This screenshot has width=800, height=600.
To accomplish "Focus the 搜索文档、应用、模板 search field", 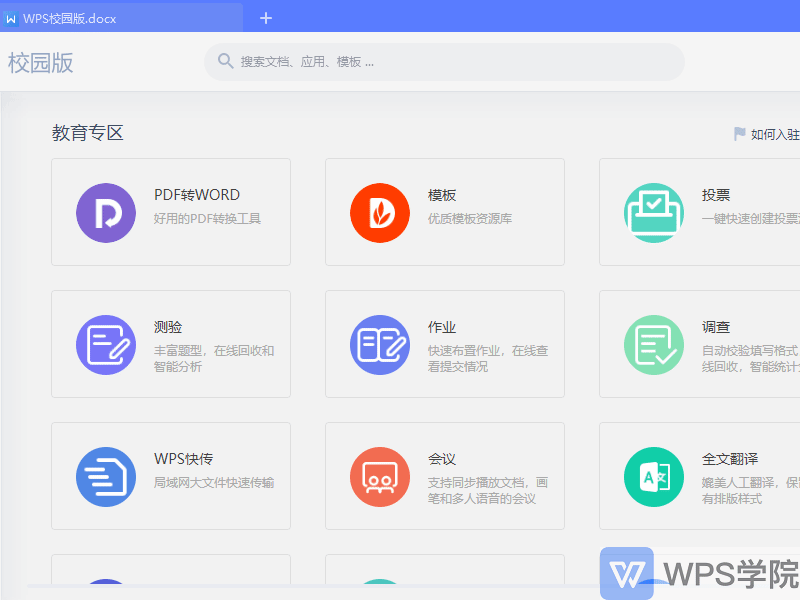I will 444,62.
